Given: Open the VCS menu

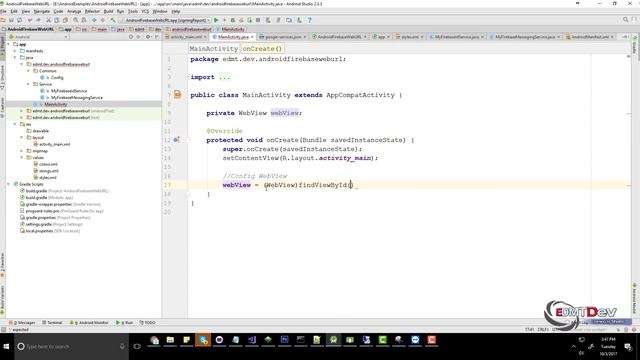Looking at the screenshot, I should pyautogui.click(x=145, y=11).
